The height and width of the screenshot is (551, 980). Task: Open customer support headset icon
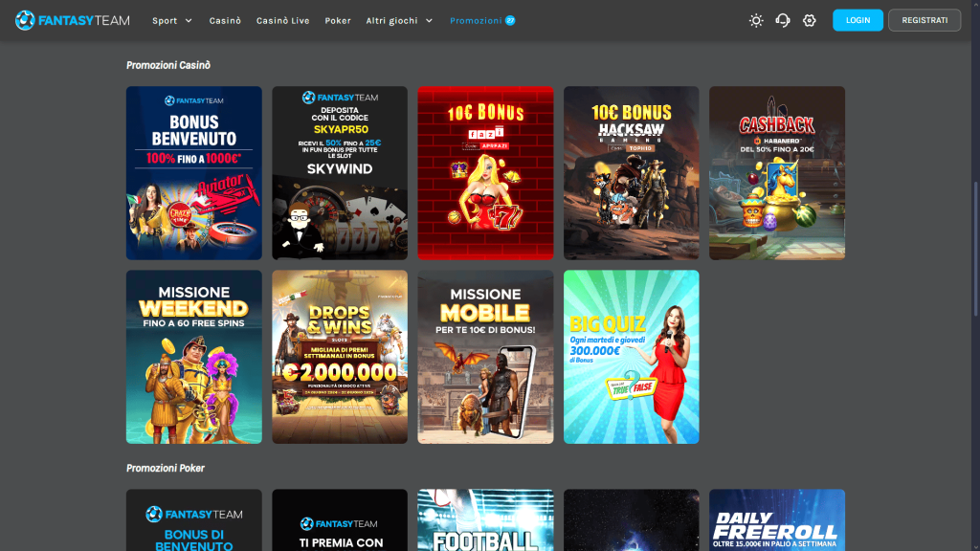click(x=783, y=20)
